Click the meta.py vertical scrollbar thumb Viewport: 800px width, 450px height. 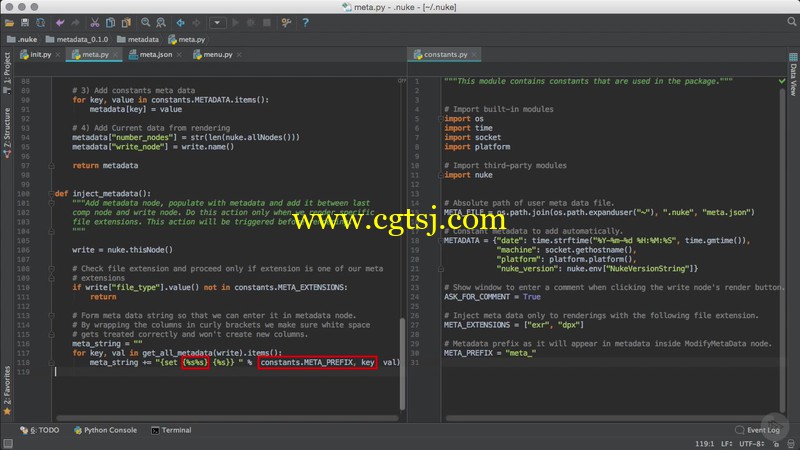[x=402, y=364]
